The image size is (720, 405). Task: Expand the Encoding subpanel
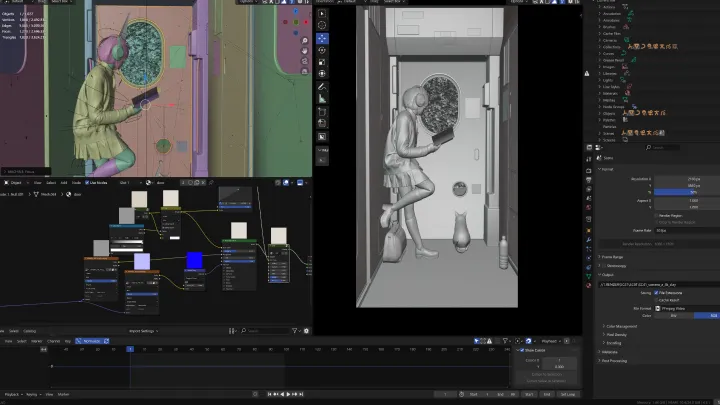point(612,343)
